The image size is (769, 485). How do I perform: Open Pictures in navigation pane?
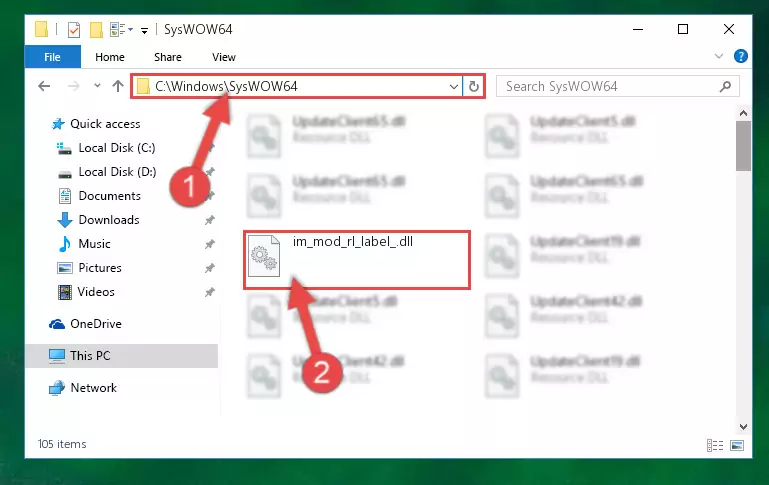click(x=100, y=268)
